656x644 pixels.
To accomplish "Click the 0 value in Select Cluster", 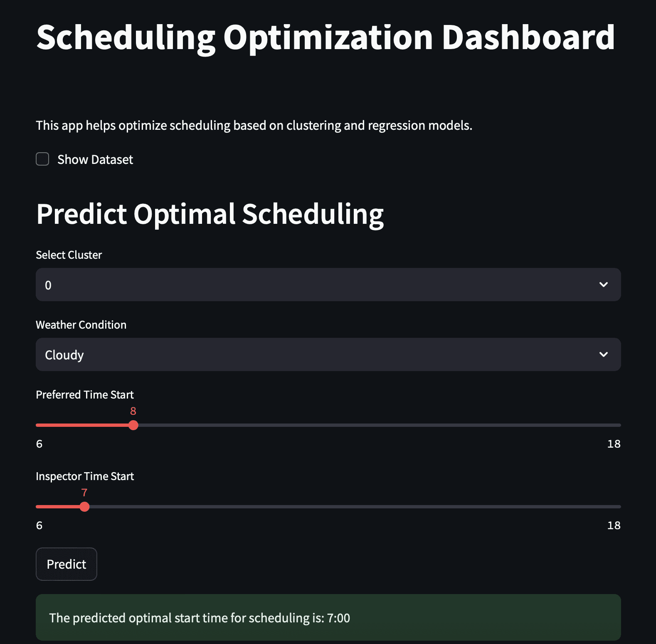I will pos(48,285).
